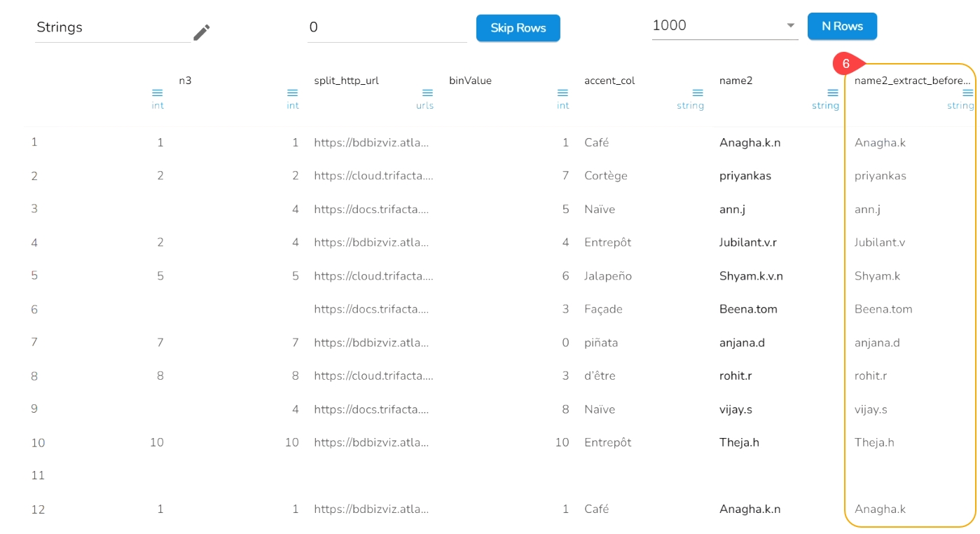Select the Shyam.k.v.n cell
The image size is (980, 534).
tap(751, 276)
